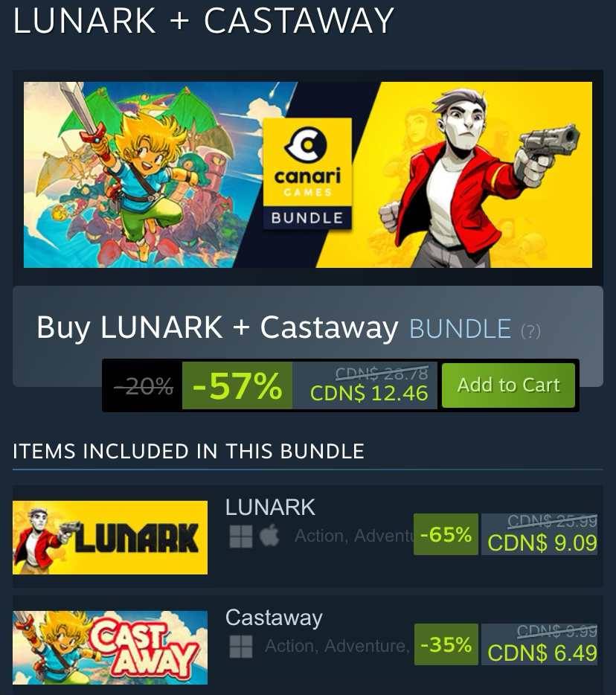The width and height of the screenshot is (616, 695).
Task: Click the canari GAMES bundle logo
Action: click(x=307, y=174)
